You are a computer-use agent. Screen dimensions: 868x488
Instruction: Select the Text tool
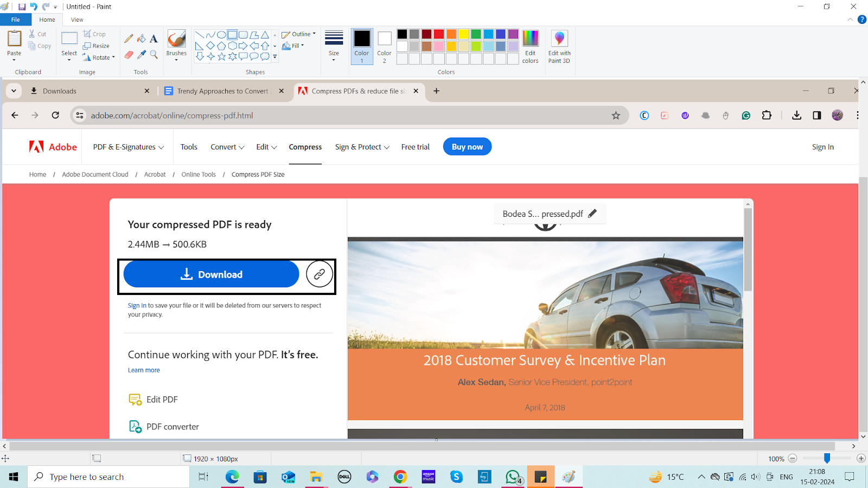[154, 38]
